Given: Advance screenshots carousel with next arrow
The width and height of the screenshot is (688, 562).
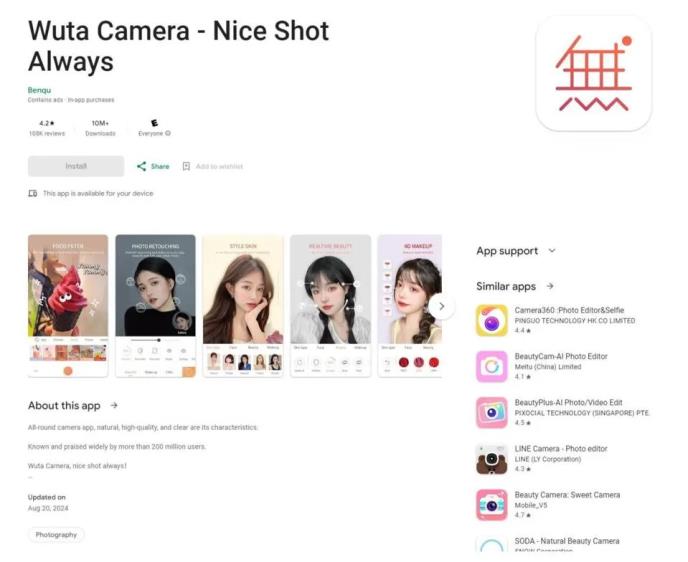Looking at the screenshot, I should [x=441, y=306].
